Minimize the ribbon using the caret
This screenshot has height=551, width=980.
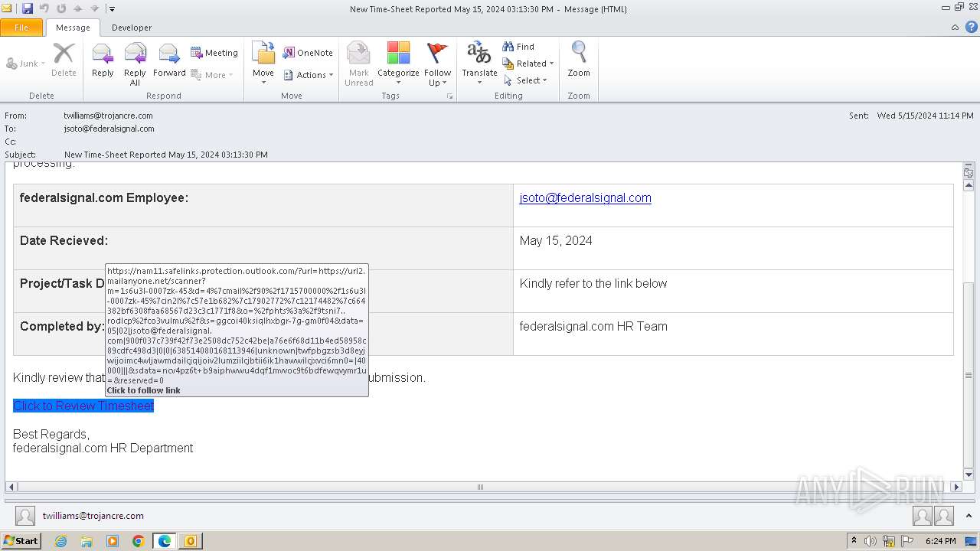(955, 28)
